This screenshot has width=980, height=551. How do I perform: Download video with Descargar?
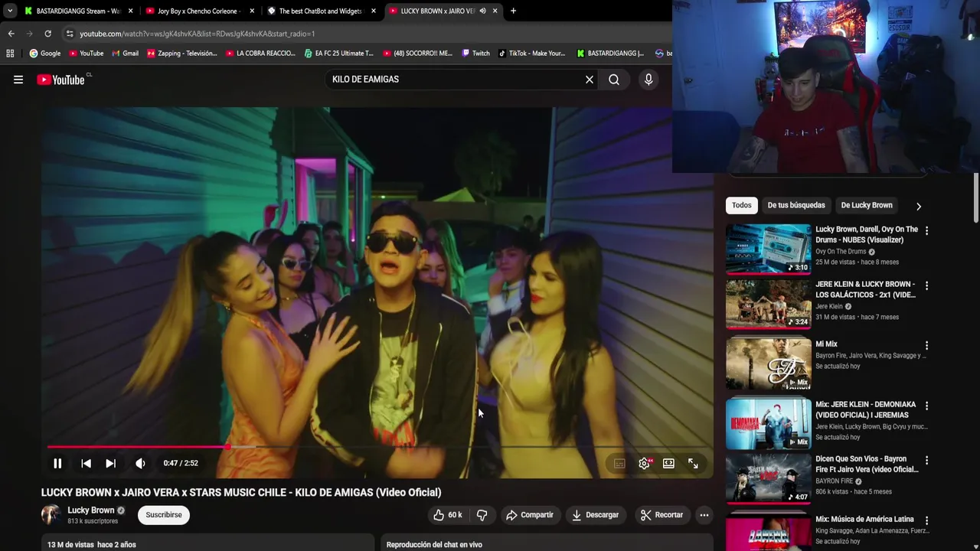click(595, 515)
